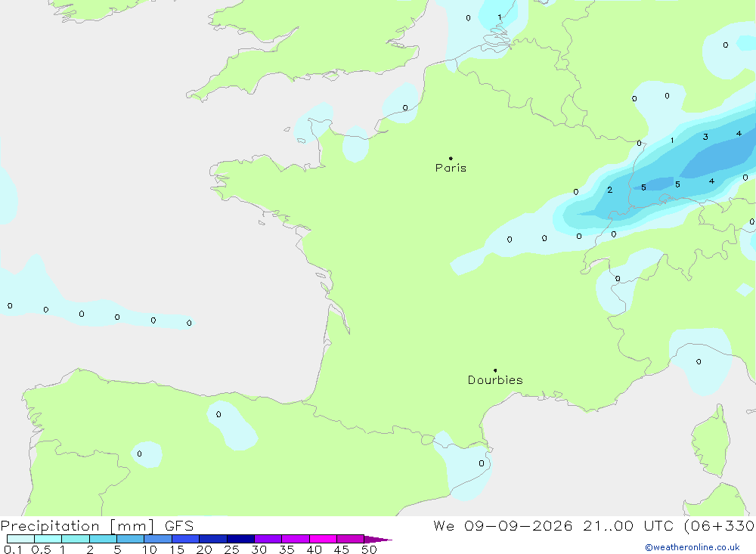Click the legend tick label 10
The width and height of the screenshot is (756, 554).
tap(150, 549)
